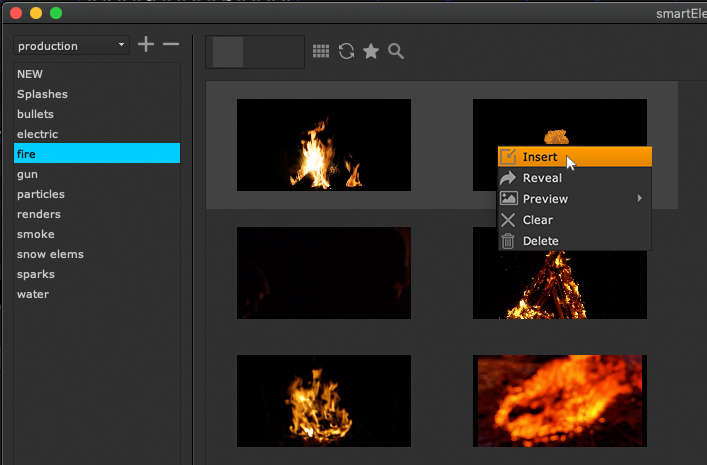Select the smoke category
Screen dimensions: 707x465
(x=36, y=234)
